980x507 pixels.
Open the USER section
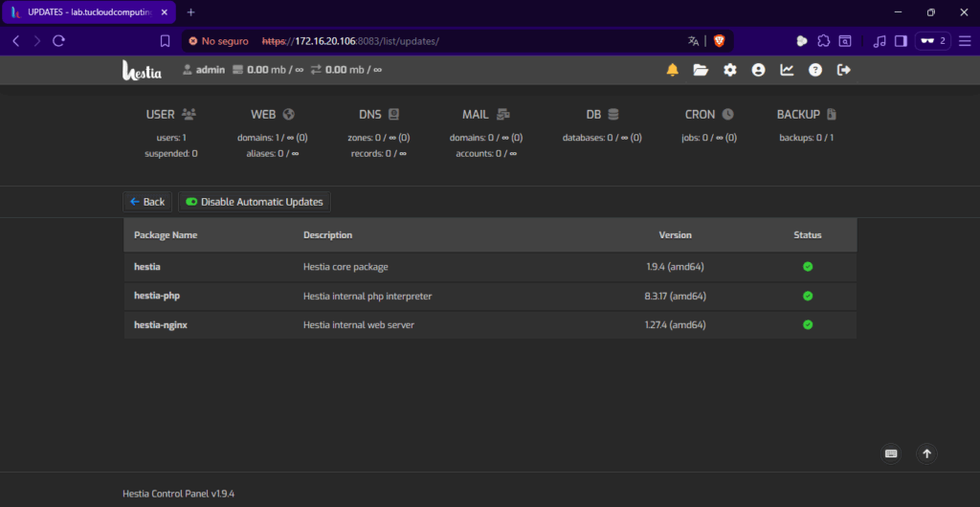pyautogui.click(x=171, y=115)
